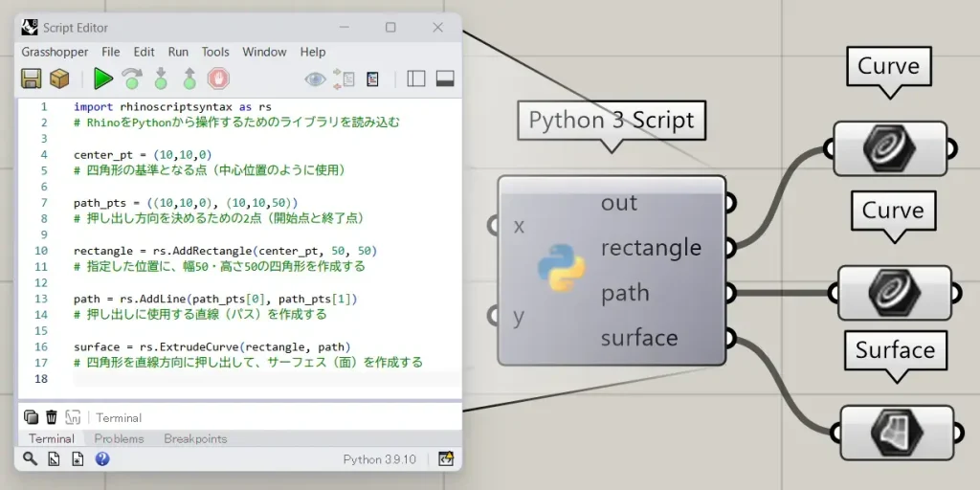Click the center_pt = (10,10,0) line
The image size is (980, 490).
click(x=143, y=154)
